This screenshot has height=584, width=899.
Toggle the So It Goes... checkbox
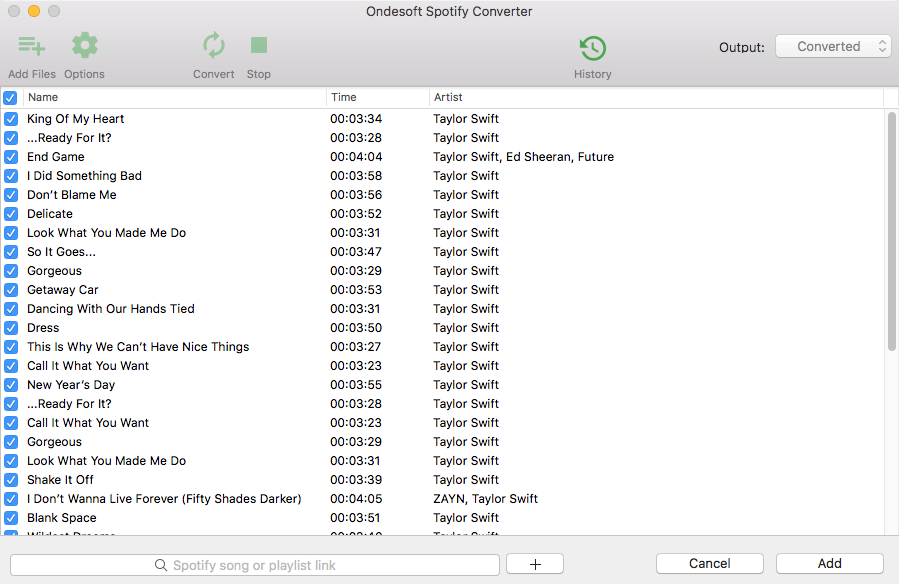tap(11, 252)
